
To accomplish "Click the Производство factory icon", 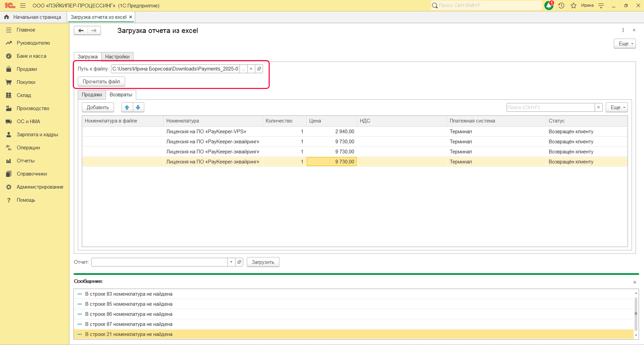I will point(9,108).
